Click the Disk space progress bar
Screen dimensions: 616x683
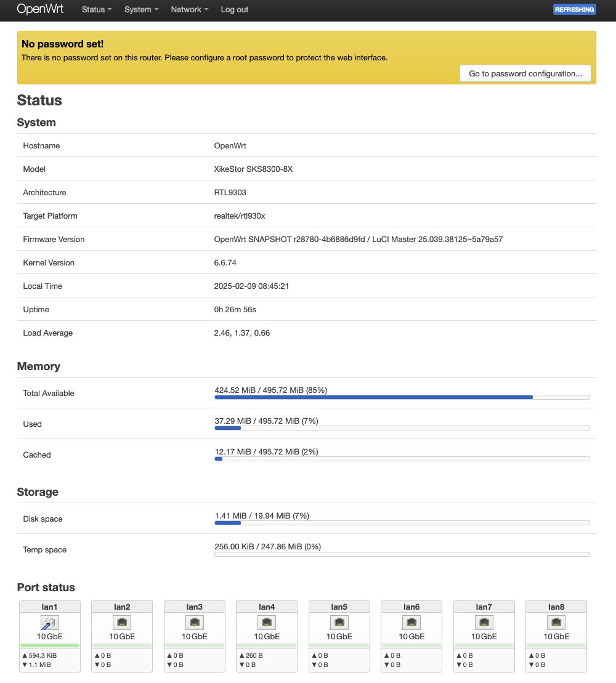pos(402,523)
